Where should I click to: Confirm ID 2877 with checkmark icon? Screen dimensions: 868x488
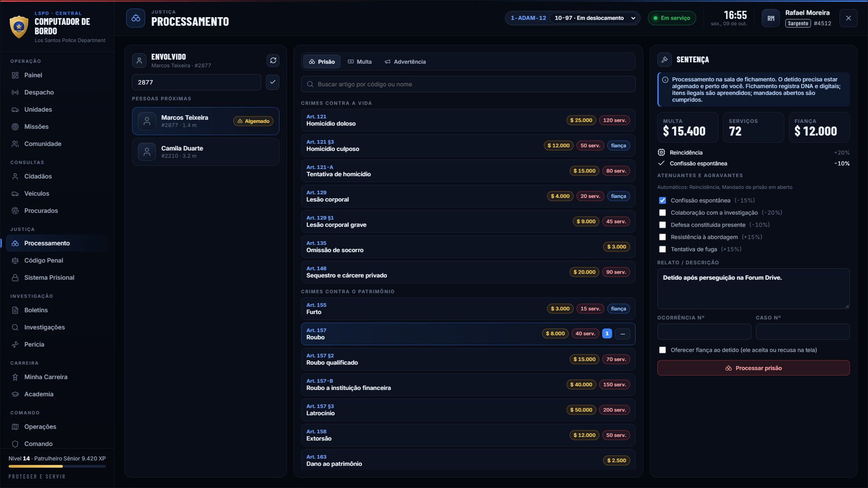[x=273, y=82]
